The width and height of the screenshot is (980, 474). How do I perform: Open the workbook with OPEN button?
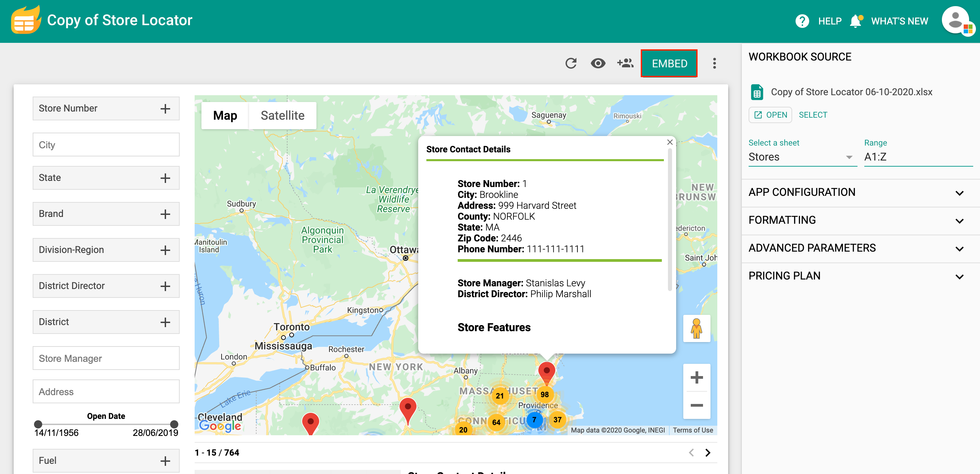tap(770, 115)
